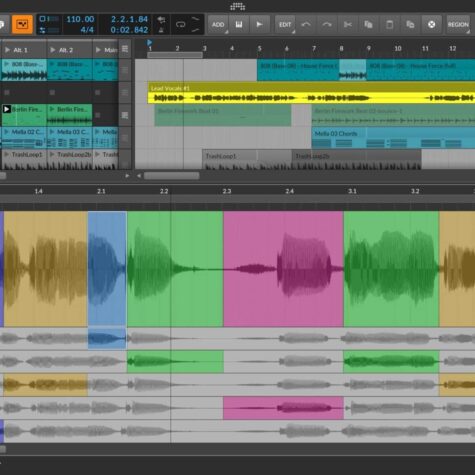Image resolution: width=475 pixels, height=475 pixels.
Task: Select the TrashLoop1 arranger clip
Action: (247, 160)
